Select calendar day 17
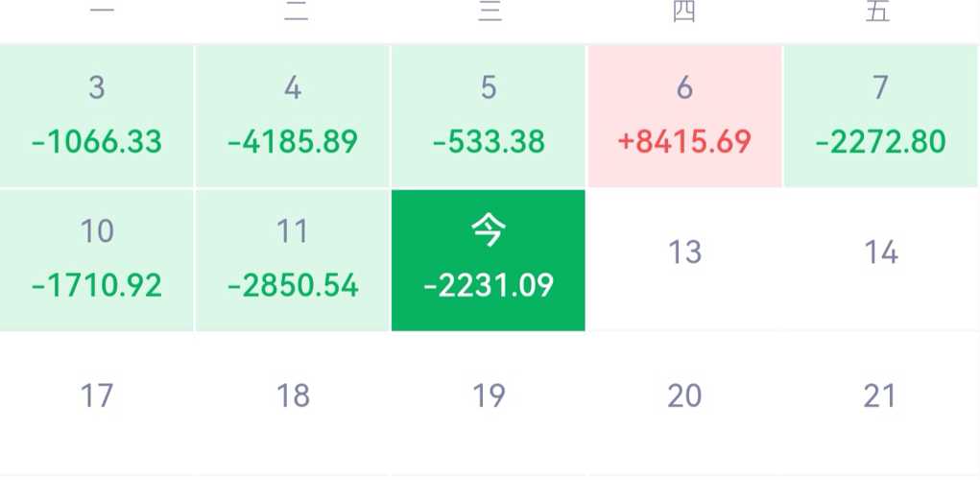 pyautogui.click(x=97, y=396)
